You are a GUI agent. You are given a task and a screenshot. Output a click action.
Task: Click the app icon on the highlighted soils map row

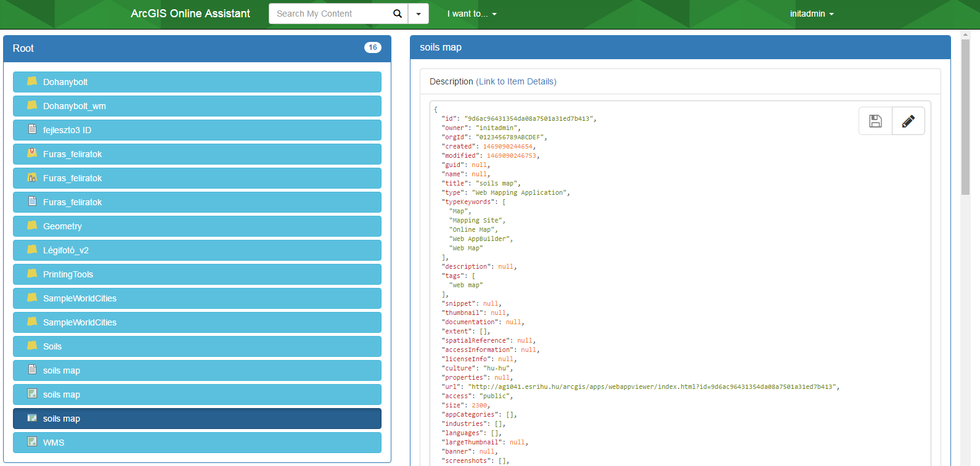pyautogui.click(x=32, y=418)
